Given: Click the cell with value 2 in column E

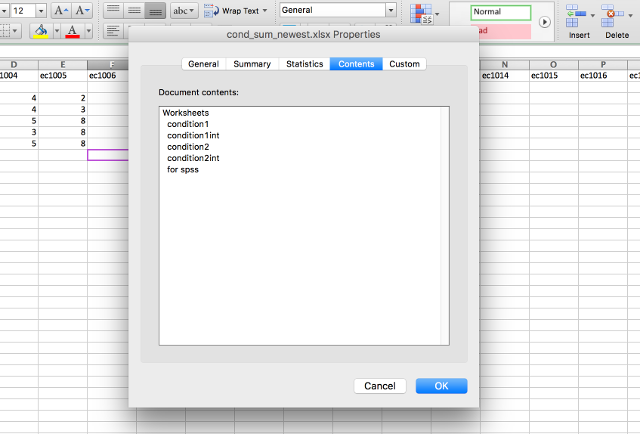Looking at the screenshot, I should tap(63, 98).
